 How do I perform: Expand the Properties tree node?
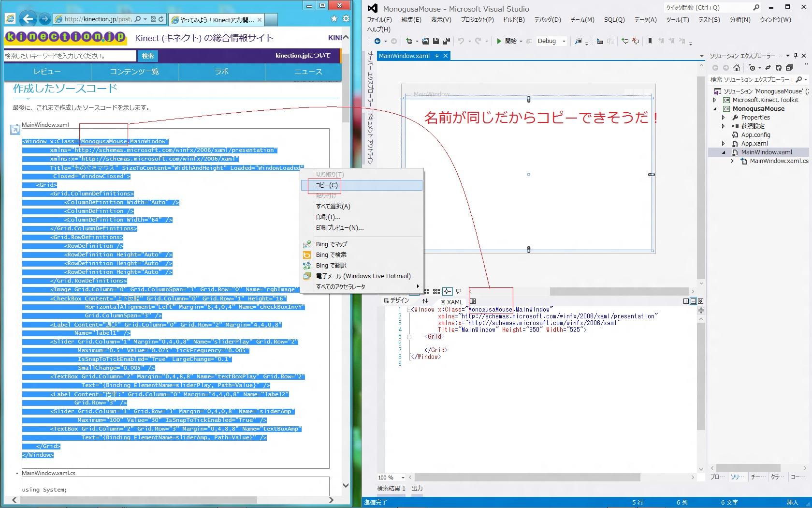pyautogui.click(x=724, y=118)
